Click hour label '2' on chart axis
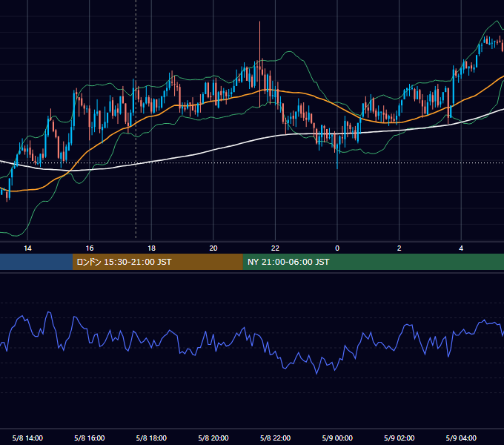The image size is (504, 445). tap(399, 248)
